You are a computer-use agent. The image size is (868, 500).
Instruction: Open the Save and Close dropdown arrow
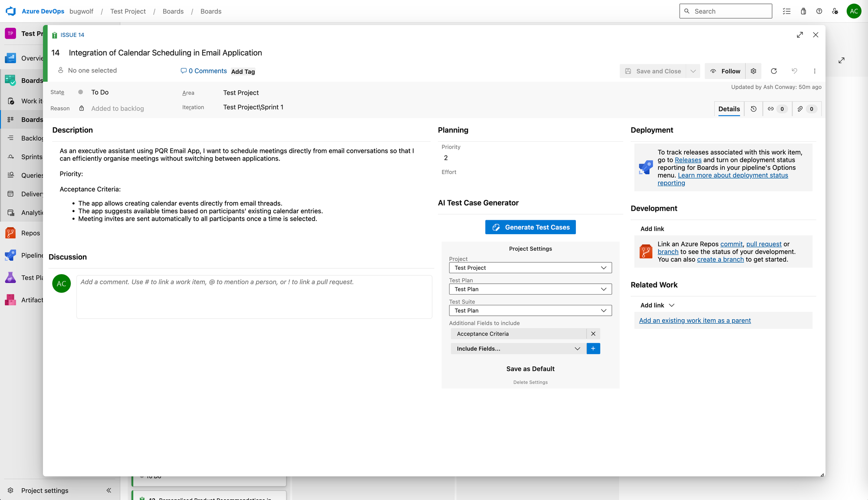click(693, 71)
